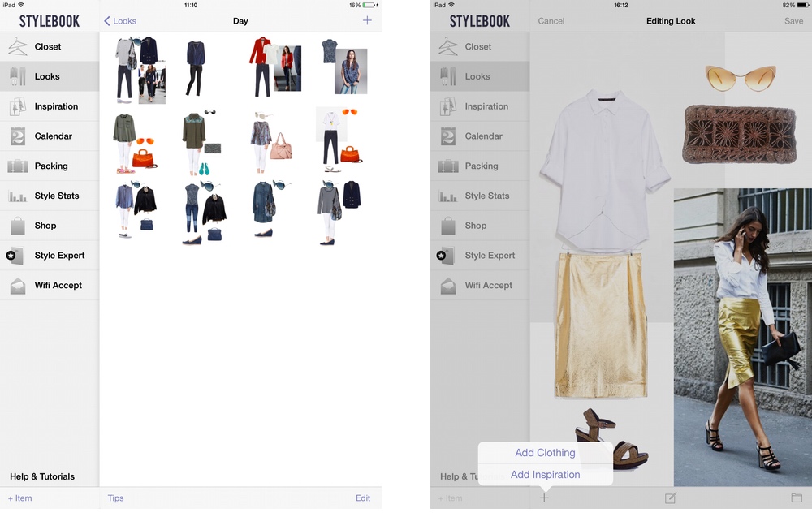812x517 pixels.
Task: Tap Edit button below Day looks grid
Action: point(363,498)
